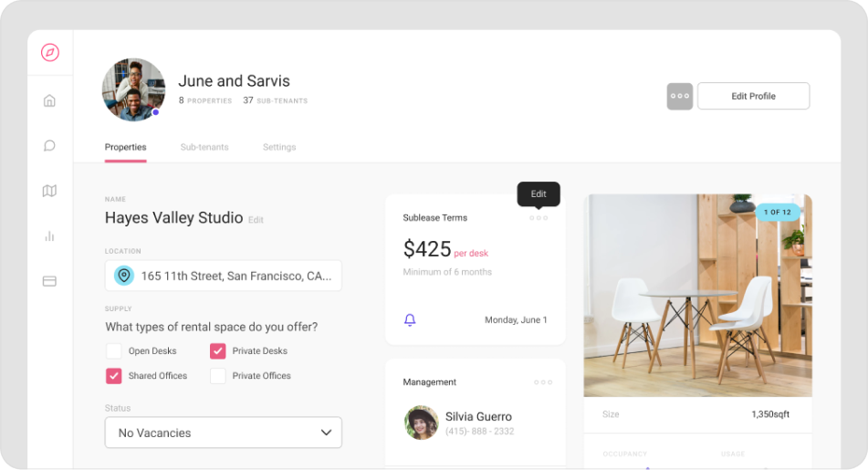
Task: Click the 37 Sub-tenants count
Action: pos(275,100)
